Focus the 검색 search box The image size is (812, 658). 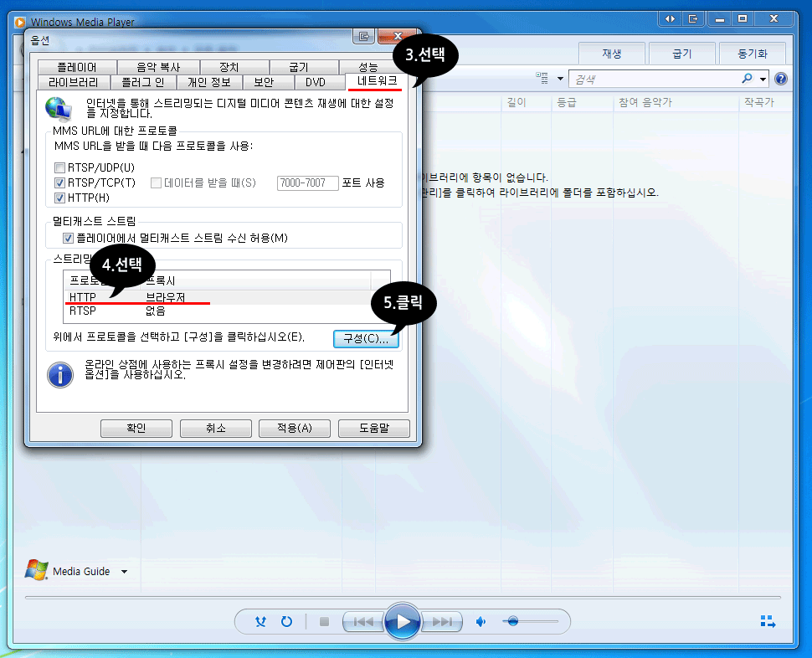(x=655, y=79)
